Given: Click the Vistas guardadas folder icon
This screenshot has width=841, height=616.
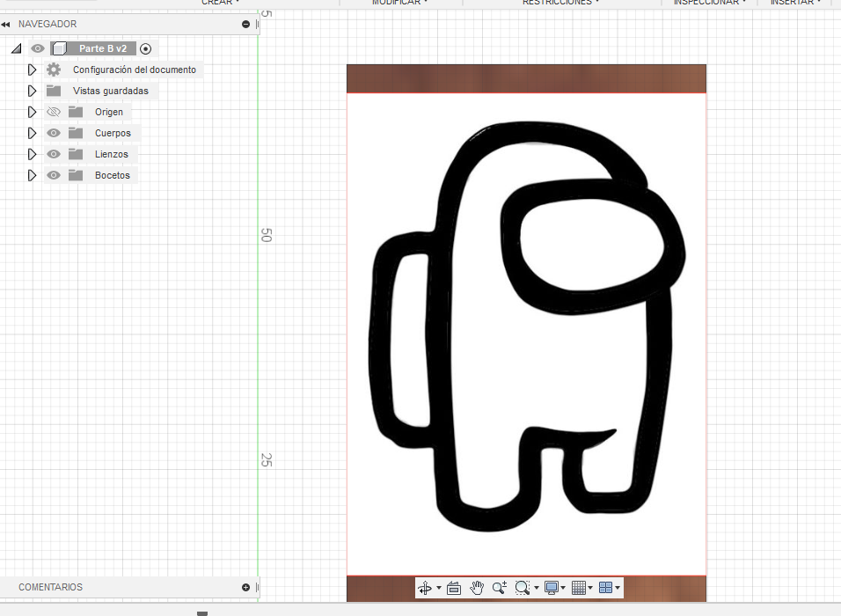Looking at the screenshot, I should click(54, 91).
